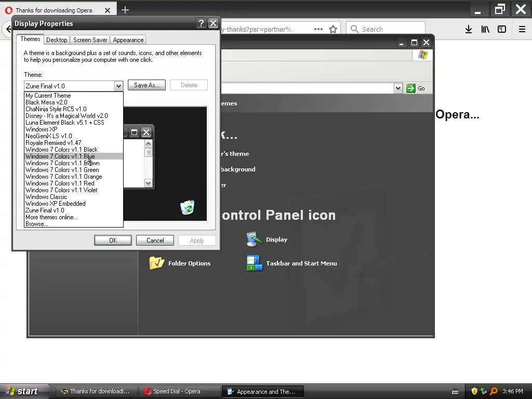
Task: Choose My Current Theme from the list
Action: coord(74,96)
